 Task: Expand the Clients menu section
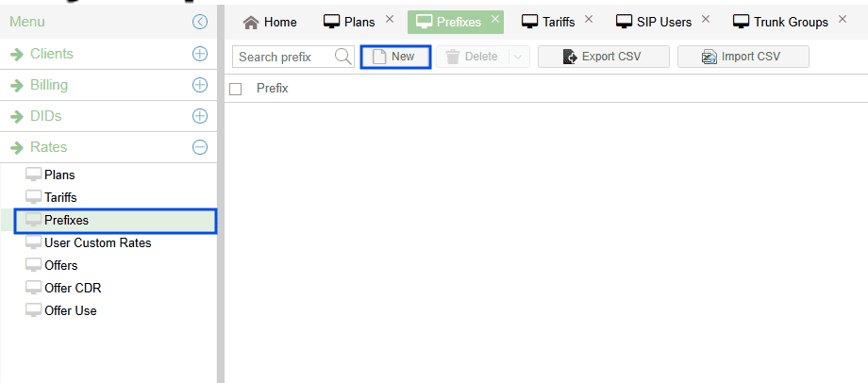tap(199, 54)
